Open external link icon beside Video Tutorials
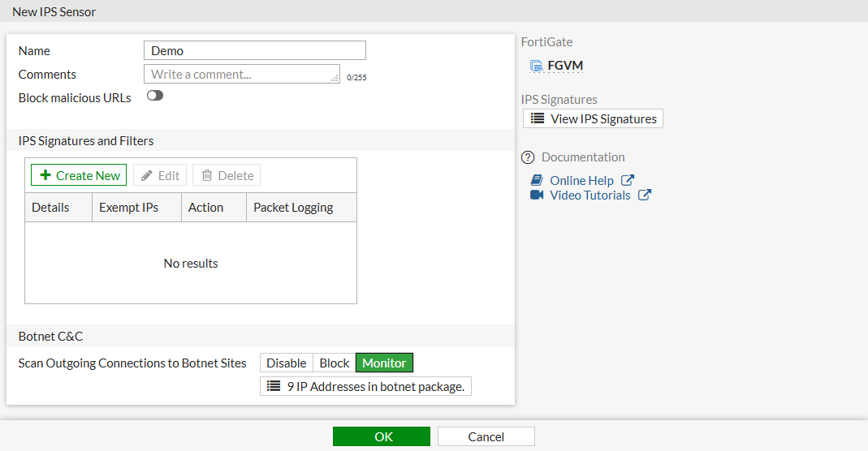 644,195
